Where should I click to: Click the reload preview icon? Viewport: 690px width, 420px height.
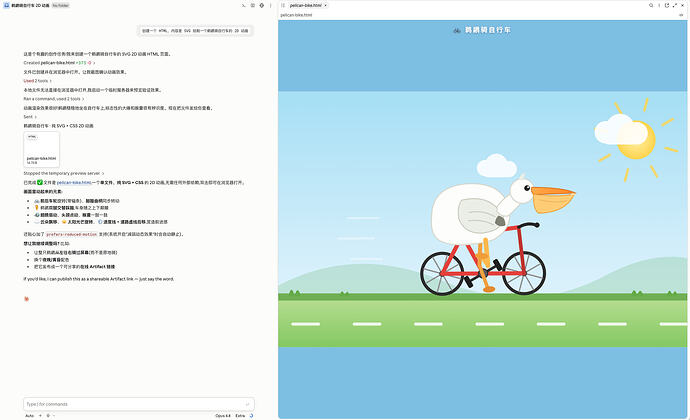tap(667, 5)
